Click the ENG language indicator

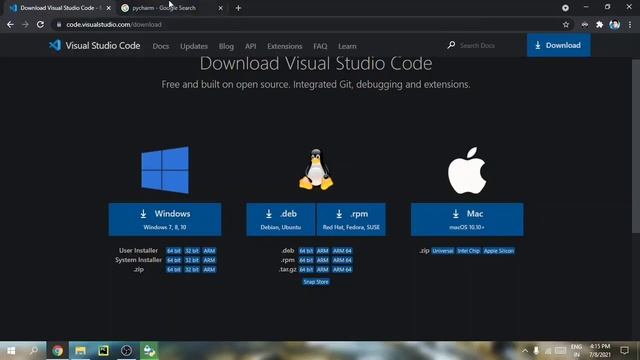click(x=576, y=351)
